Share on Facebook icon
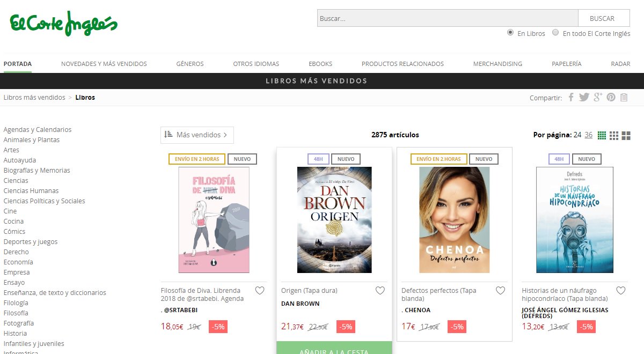 pos(571,97)
